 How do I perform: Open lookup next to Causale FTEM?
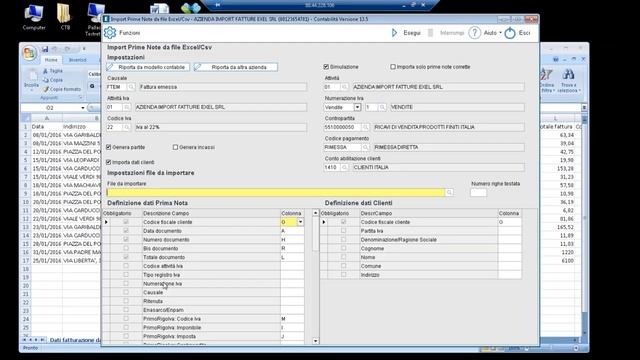(x=131, y=87)
